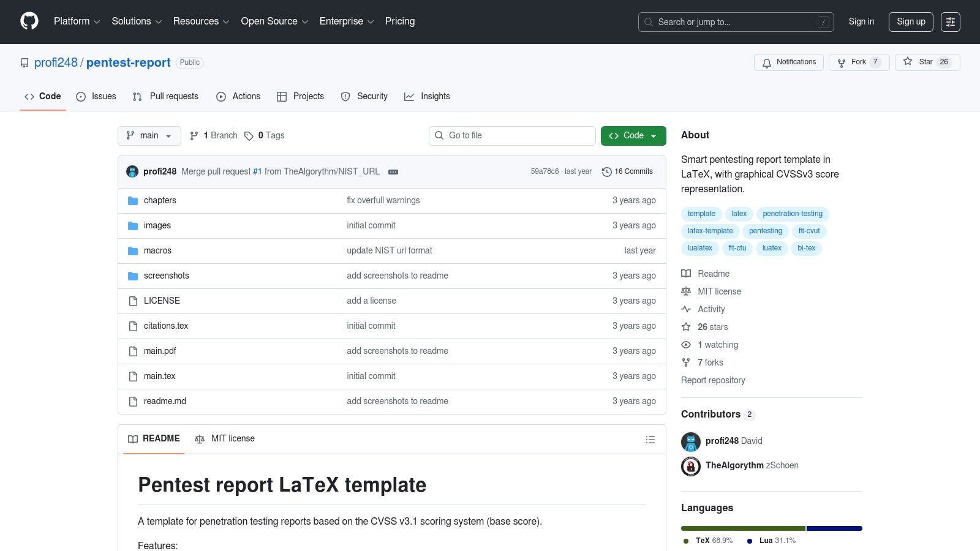Image resolution: width=980 pixels, height=551 pixels.
Task: Open the profi248 owner link
Action: pyautogui.click(x=56, y=63)
